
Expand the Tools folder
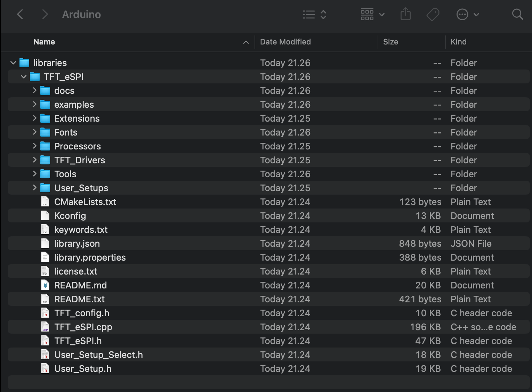pyautogui.click(x=34, y=174)
